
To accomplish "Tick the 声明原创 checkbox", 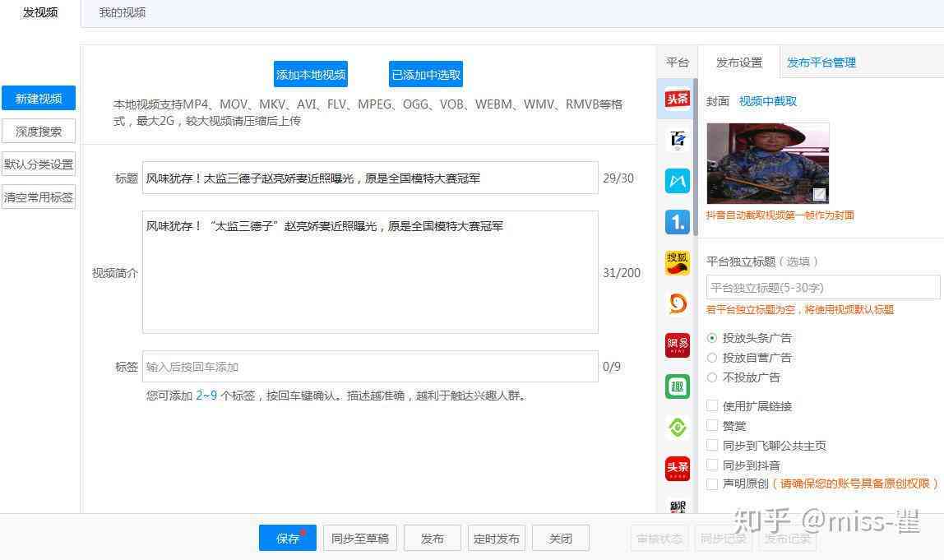I will tap(712, 484).
